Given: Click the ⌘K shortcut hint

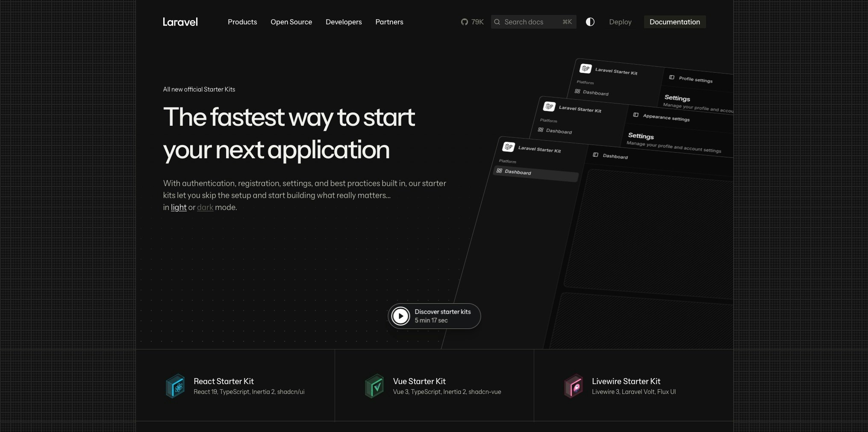Looking at the screenshot, I should pyautogui.click(x=567, y=22).
